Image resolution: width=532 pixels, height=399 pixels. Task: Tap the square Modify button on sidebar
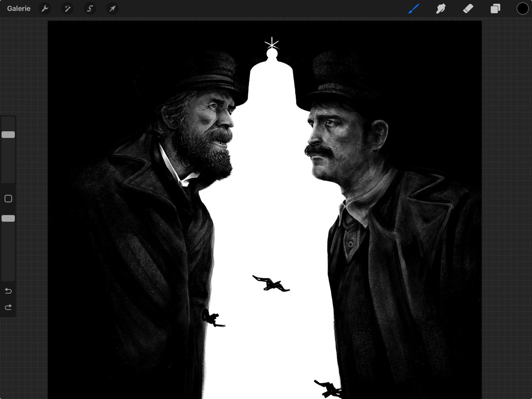click(8, 199)
